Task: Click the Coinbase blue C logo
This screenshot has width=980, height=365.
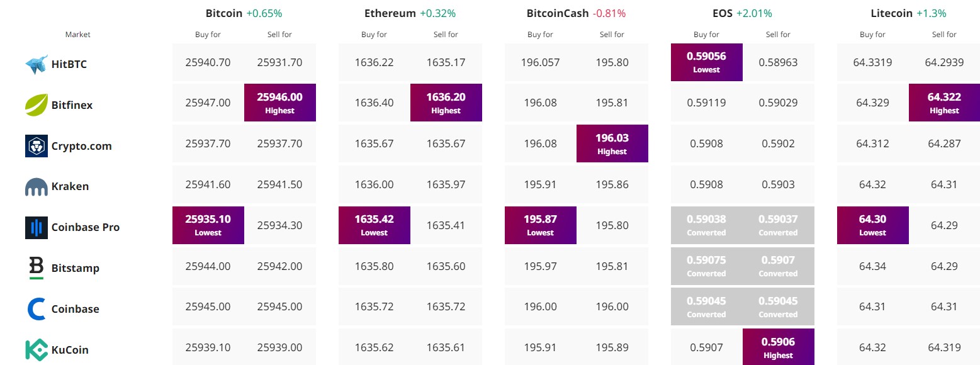Action: (x=37, y=309)
